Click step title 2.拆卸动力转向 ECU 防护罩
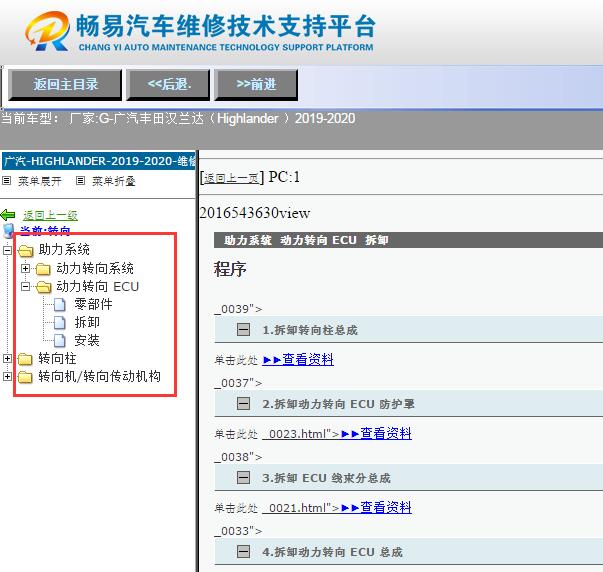603x572 pixels. 338,404
